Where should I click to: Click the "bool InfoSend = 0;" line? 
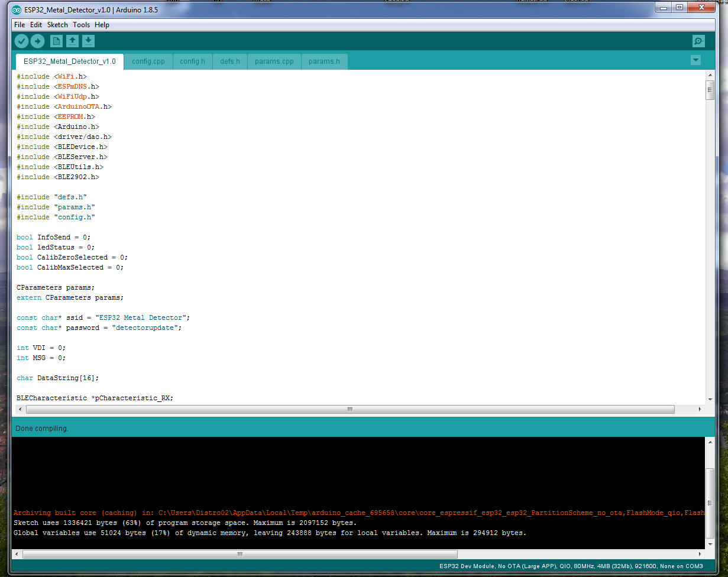(x=54, y=237)
